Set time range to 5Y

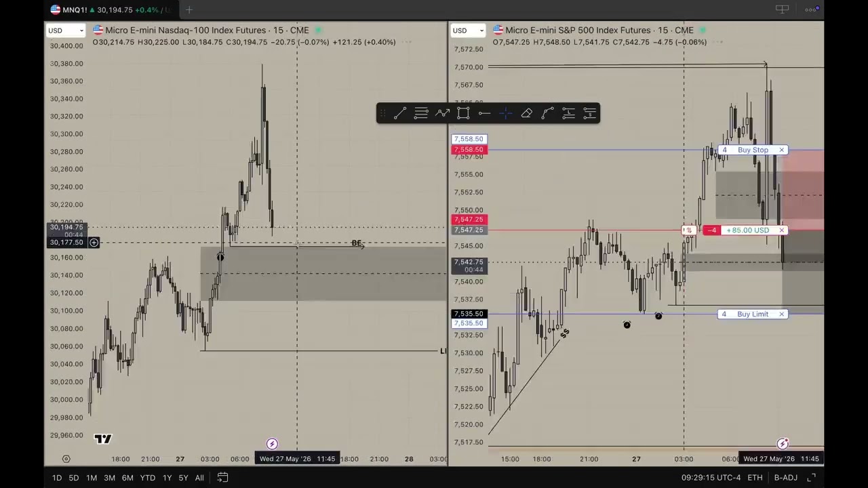click(x=183, y=478)
